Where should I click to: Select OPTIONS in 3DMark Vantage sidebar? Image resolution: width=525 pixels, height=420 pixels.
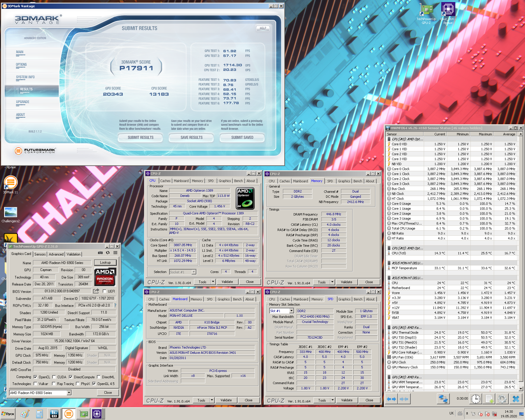click(x=21, y=64)
